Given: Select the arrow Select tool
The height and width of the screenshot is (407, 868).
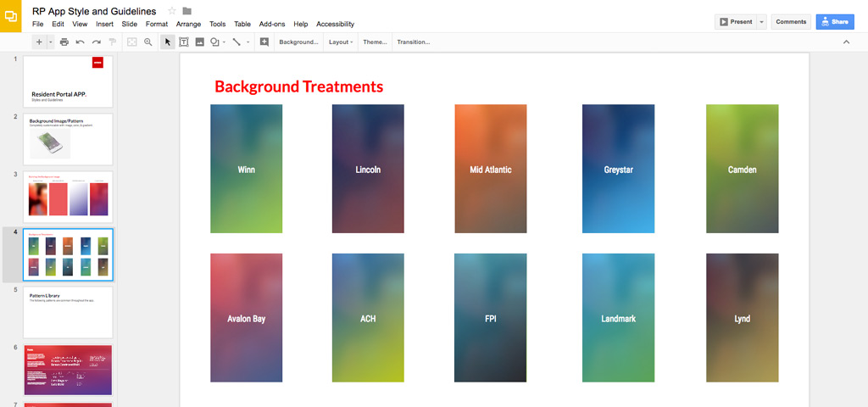Looking at the screenshot, I should [168, 42].
